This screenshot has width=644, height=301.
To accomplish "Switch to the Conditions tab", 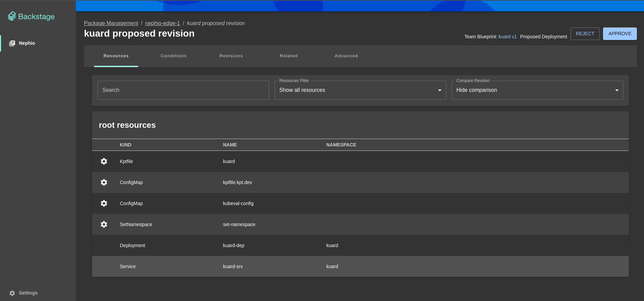I will [x=174, y=56].
